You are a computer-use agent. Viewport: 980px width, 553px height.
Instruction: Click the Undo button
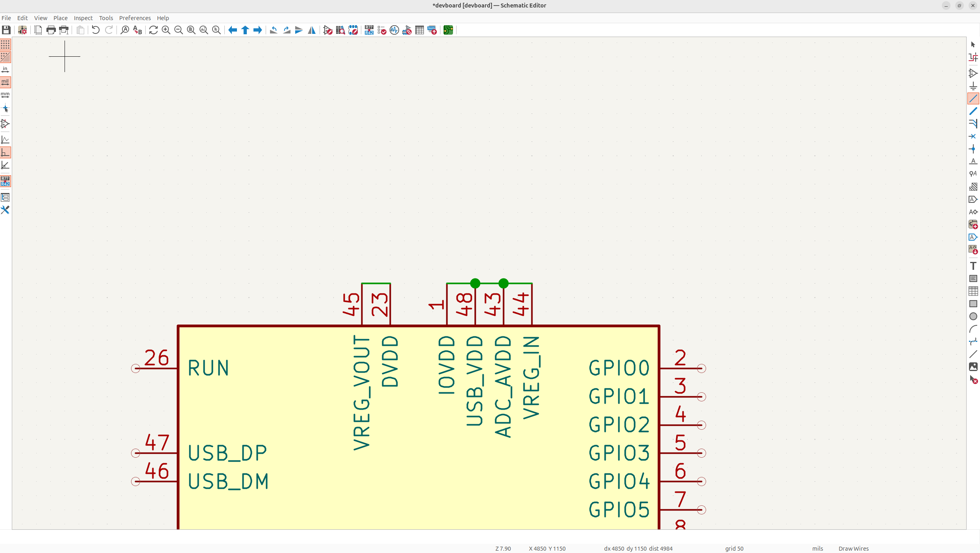click(96, 30)
